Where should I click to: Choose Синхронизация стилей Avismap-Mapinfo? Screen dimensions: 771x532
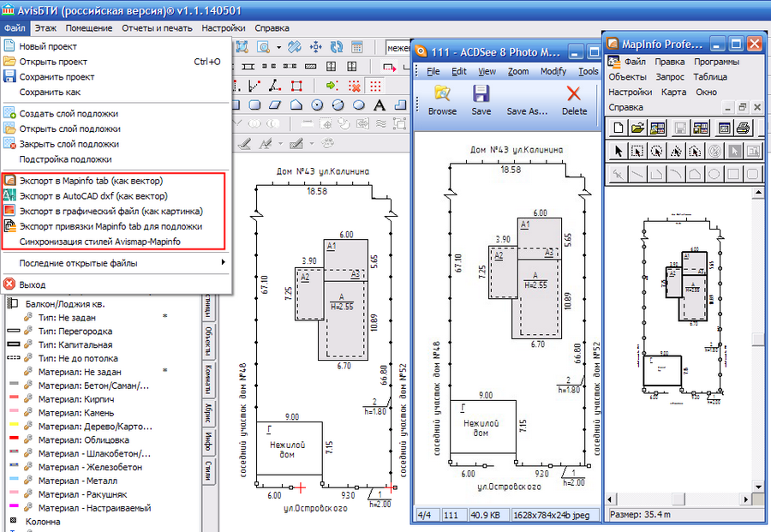click(114, 242)
